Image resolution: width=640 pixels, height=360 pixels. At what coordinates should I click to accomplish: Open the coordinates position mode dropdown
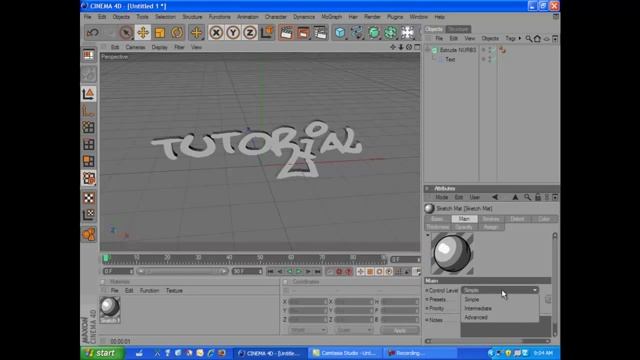point(308,330)
